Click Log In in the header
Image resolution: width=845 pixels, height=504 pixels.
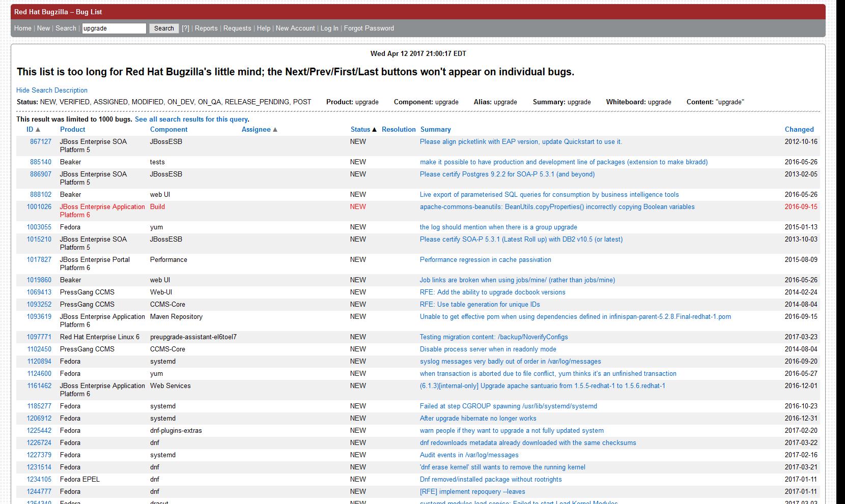pyautogui.click(x=329, y=28)
